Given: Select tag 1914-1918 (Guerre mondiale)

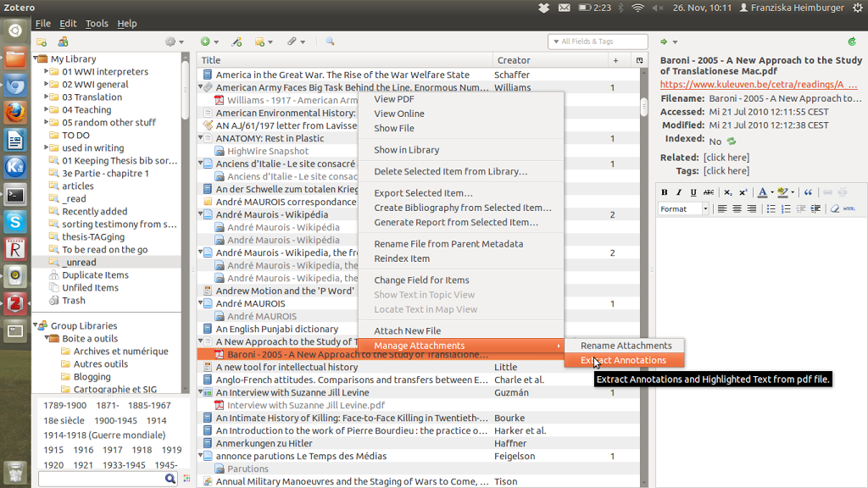Looking at the screenshot, I should pos(104,435).
